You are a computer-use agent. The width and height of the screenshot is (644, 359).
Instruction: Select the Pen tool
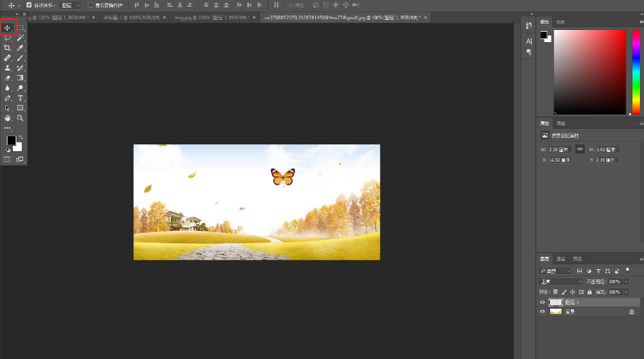(x=7, y=98)
